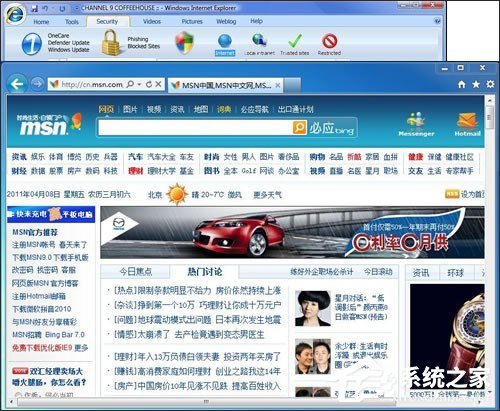This screenshot has width=500, height=411.
Task: Open the Hotmail envelope icon
Action: (467, 124)
